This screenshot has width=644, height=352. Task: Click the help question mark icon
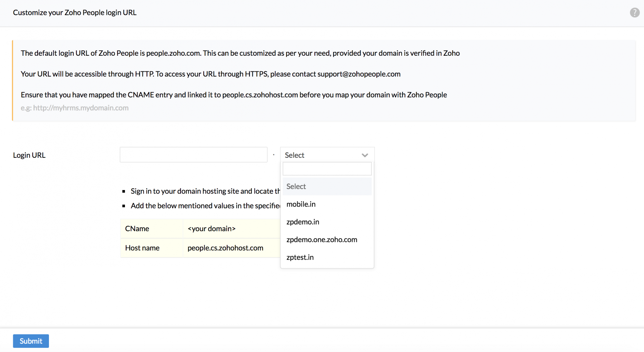(634, 13)
